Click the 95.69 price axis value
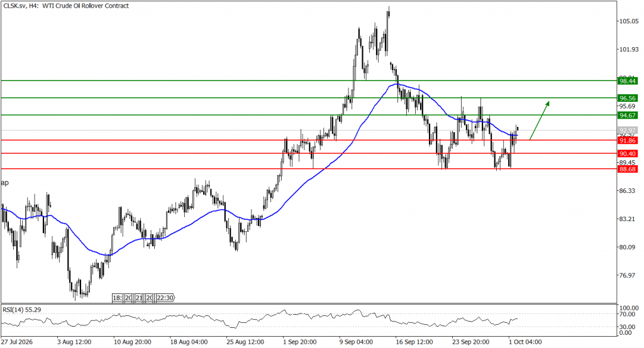644x348 pixels. [x=628, y=106]
